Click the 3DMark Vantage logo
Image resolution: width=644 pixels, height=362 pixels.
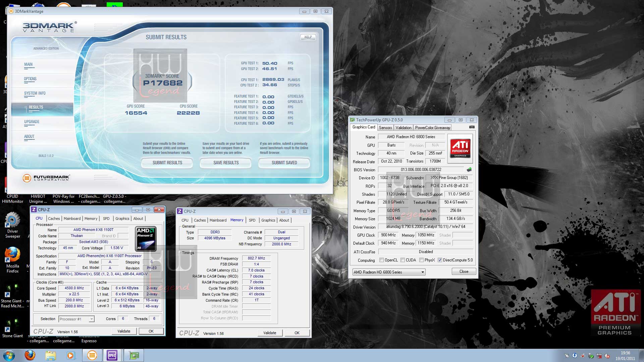point(50,27)
